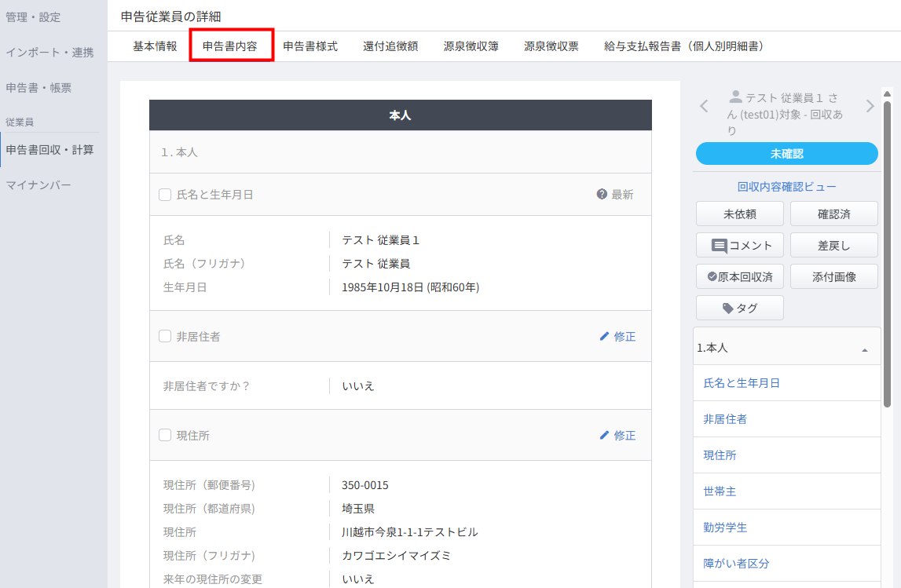Jump to 障がい者区分 section link

736,564
